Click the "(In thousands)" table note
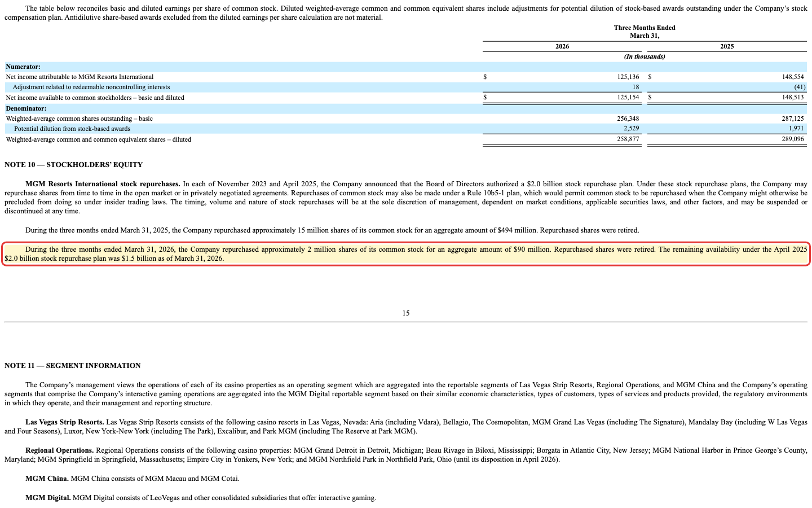 [645, 56]
